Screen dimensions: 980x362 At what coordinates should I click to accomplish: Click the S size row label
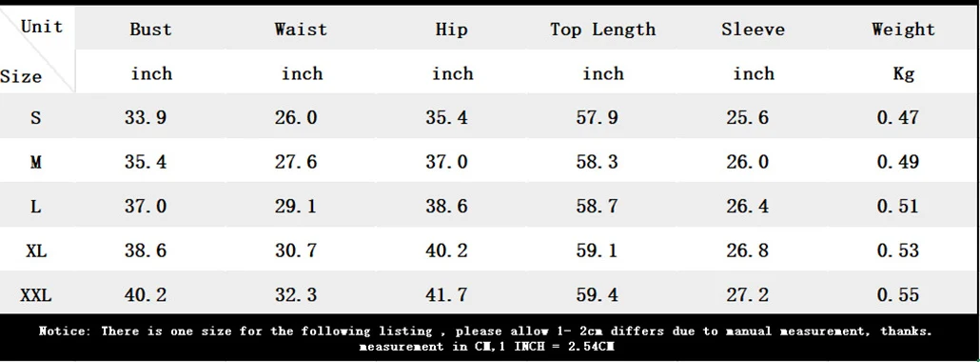tap(35, 117)
